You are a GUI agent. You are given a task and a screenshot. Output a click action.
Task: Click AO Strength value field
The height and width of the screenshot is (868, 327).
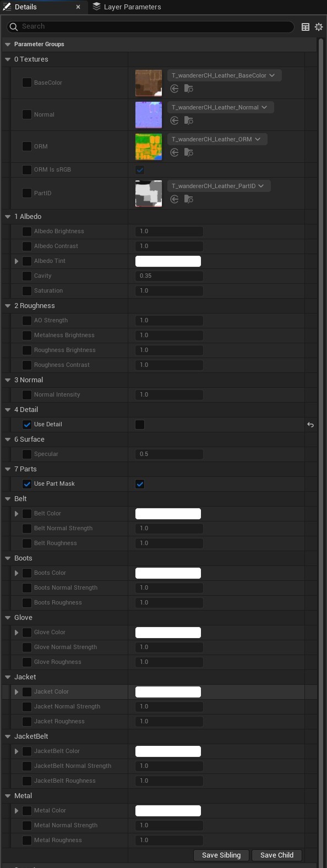pyautogui.click(x=169, y=321)
